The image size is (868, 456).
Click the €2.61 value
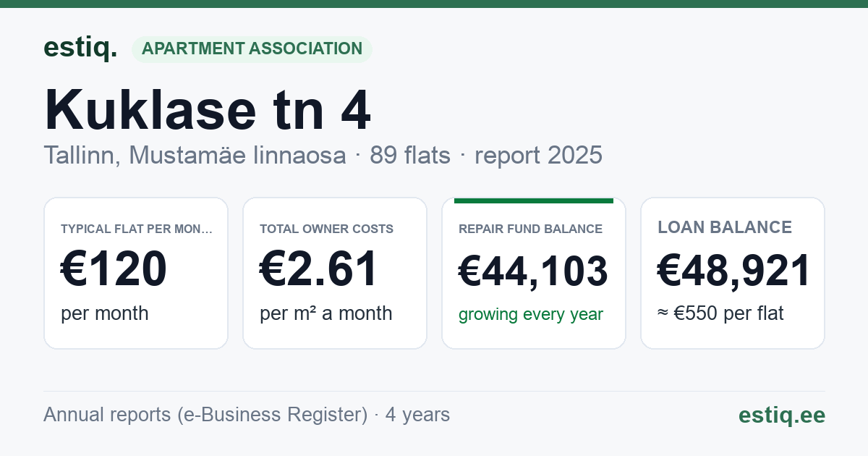(318, 269)
